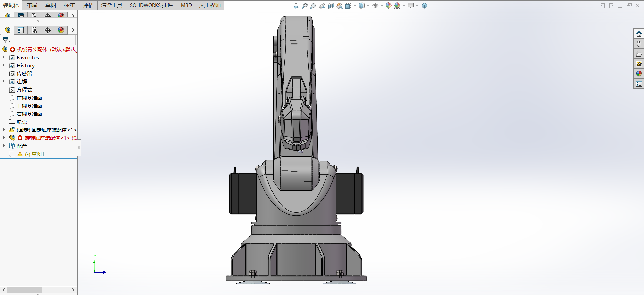Select the 前视基准面 plane

click(29, 98)
